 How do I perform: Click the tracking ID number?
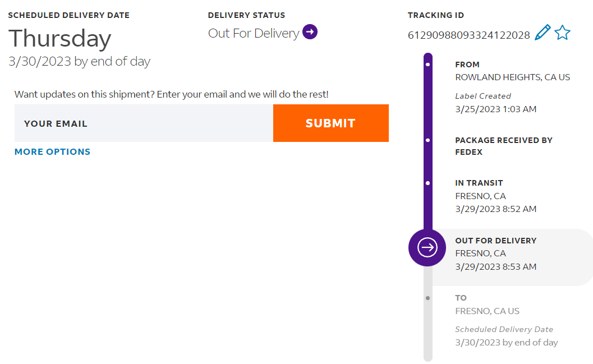coord(468,35)
